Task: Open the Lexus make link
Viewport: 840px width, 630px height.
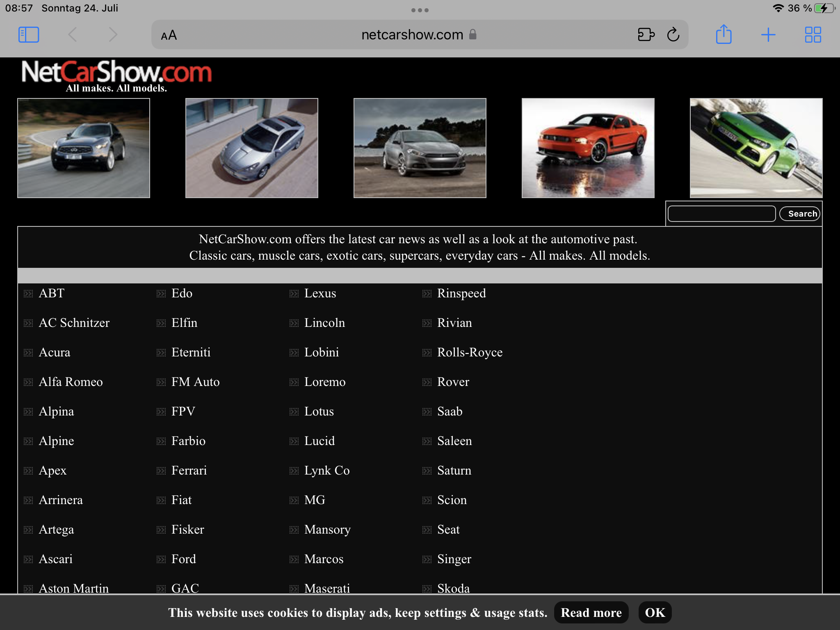Action: [320, 293]
